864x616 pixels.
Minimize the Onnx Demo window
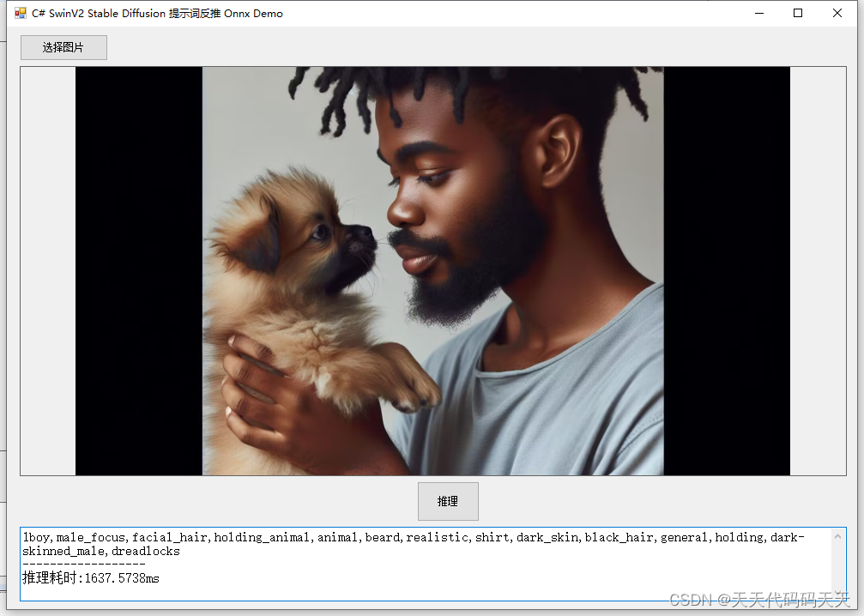tap(759, 13)
